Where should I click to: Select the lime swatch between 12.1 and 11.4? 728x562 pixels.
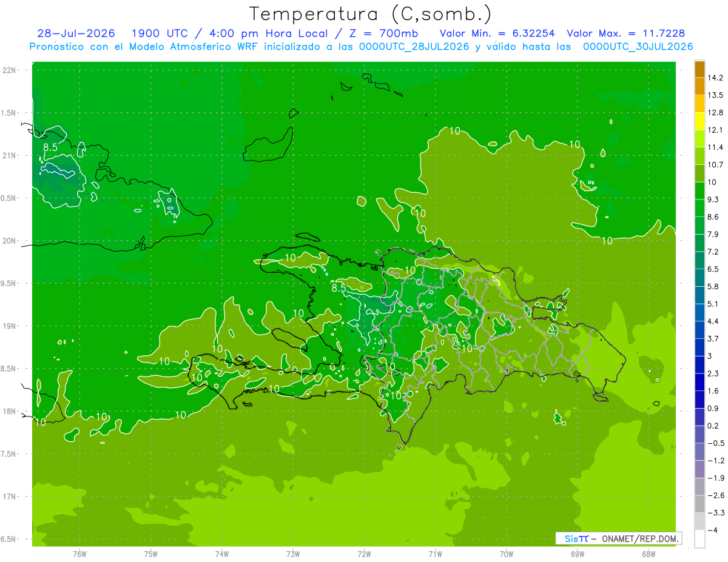click(x=699, y=139)
